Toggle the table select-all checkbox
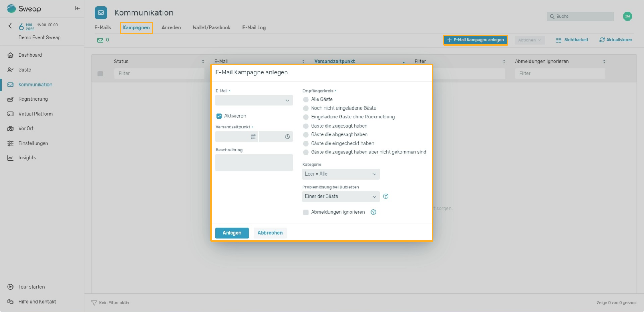Image resolution: width=644 pixels, height=312 pixels. 100,74
